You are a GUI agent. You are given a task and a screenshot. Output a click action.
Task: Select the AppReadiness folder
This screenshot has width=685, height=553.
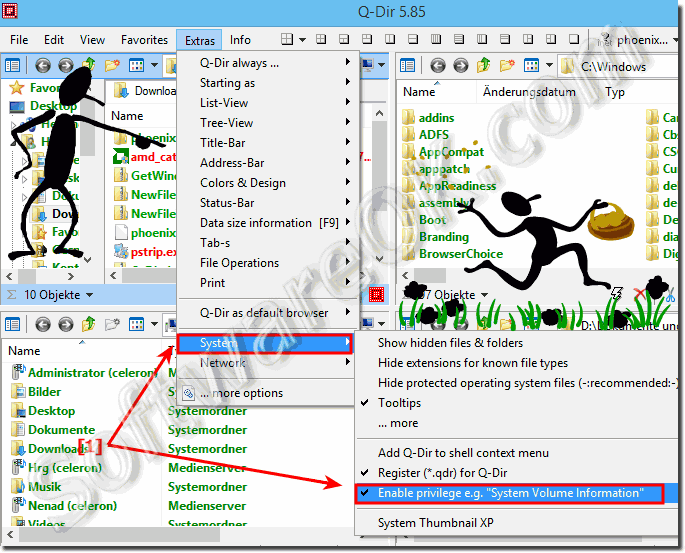point(450,186)
